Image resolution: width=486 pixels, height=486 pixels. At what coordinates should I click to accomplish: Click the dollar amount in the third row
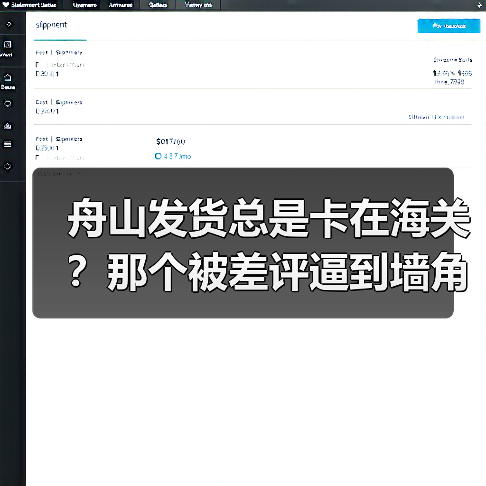171,142
